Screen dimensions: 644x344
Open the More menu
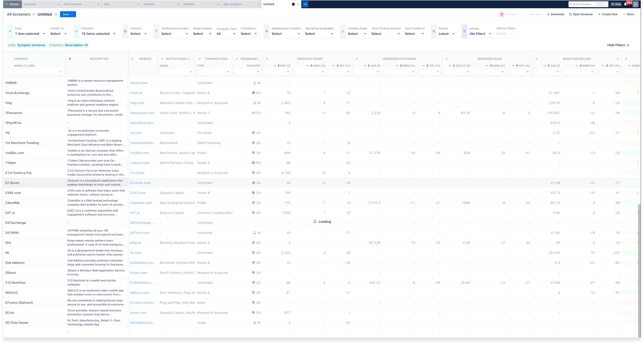coord(629,14)
